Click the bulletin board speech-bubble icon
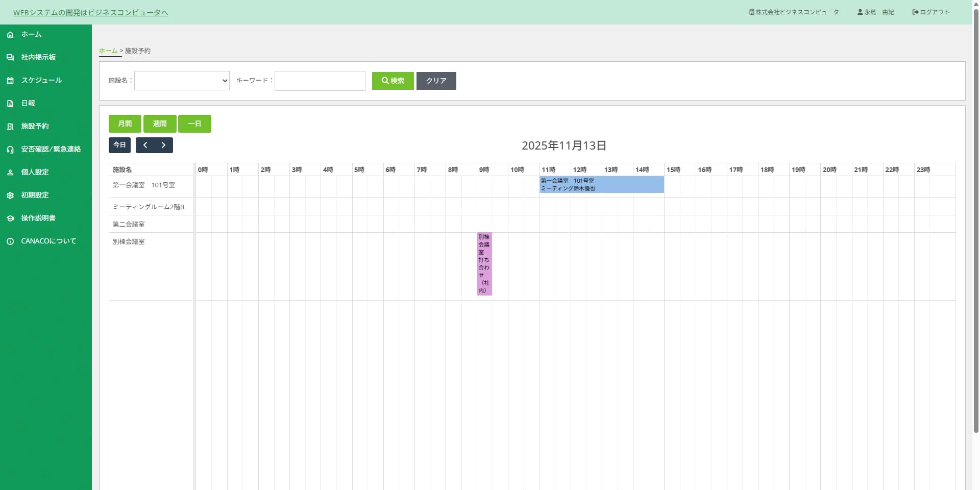 (10, 58)
